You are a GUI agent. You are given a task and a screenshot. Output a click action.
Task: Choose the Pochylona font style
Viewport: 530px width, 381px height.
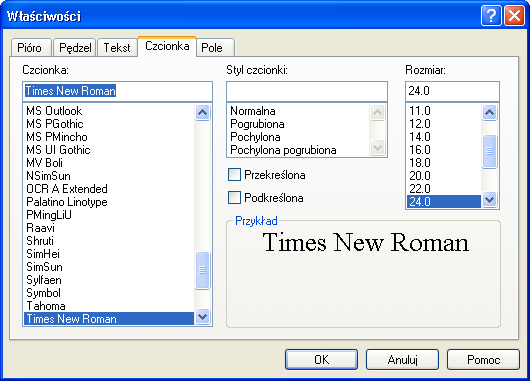click(298, 137)
